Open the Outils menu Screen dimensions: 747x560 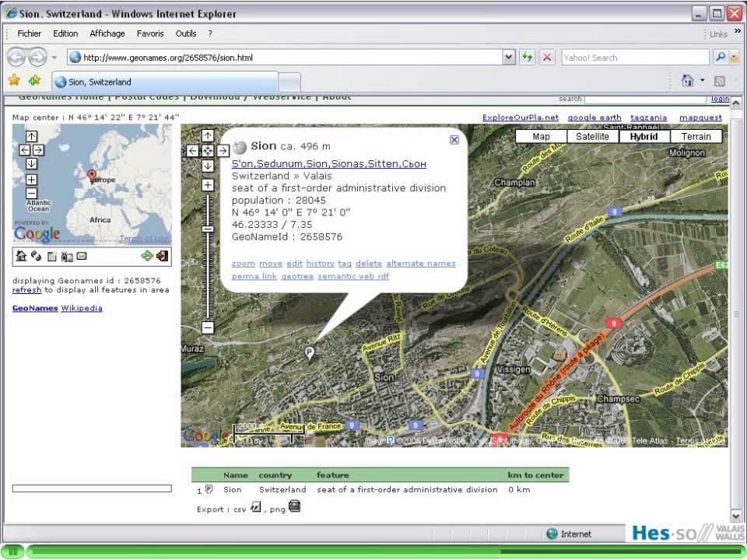point(186,33)
